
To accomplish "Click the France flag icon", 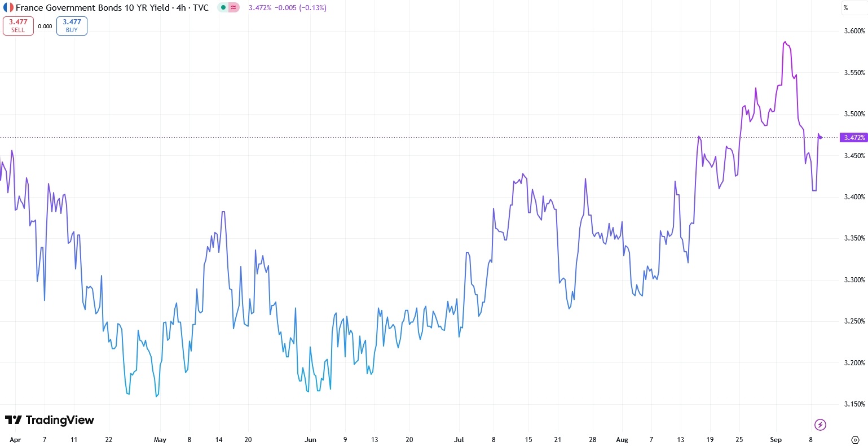I will click(x=8, y=8).
